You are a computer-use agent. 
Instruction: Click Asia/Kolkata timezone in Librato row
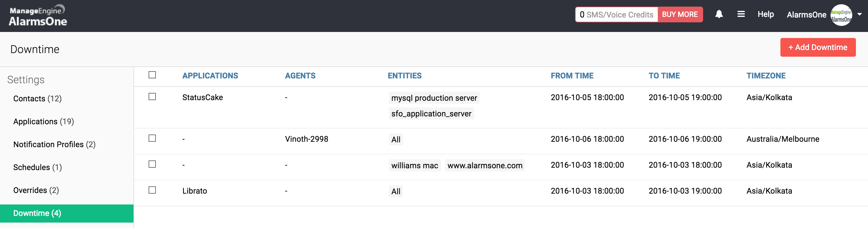[x=769, y=191]
